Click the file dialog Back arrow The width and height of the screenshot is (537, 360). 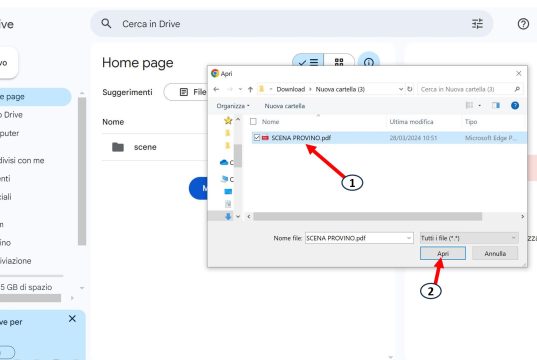[x=216, y=89]
